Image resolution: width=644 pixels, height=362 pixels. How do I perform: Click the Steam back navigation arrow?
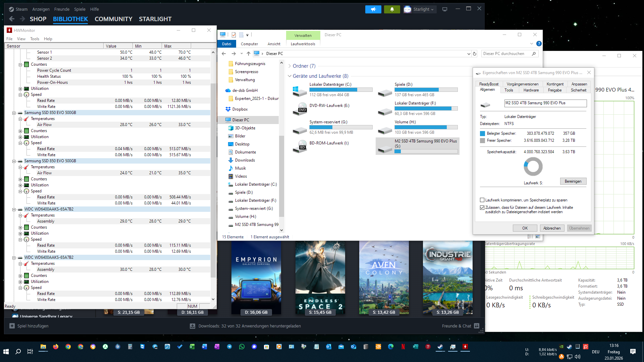(x=12, y=19)
